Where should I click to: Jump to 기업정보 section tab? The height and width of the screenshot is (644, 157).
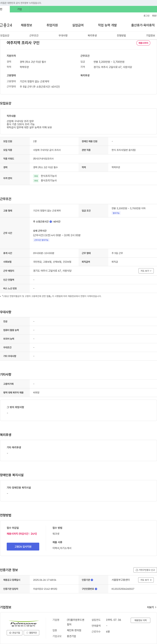150,35
